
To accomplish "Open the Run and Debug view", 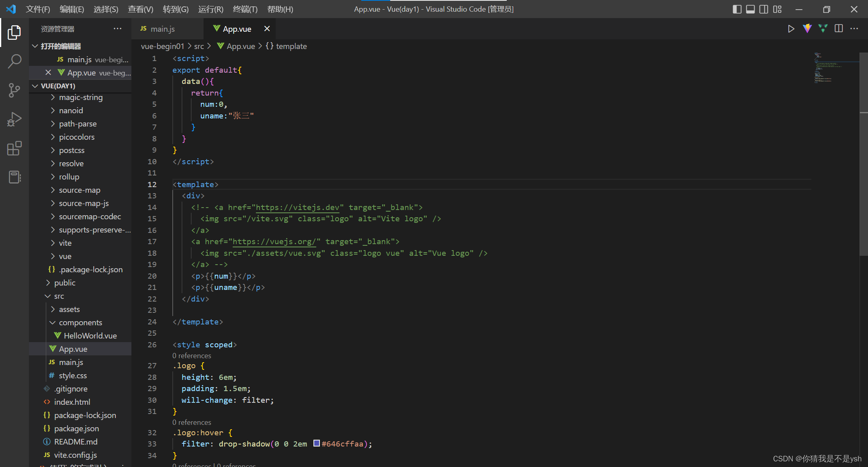I will point(14,119).
